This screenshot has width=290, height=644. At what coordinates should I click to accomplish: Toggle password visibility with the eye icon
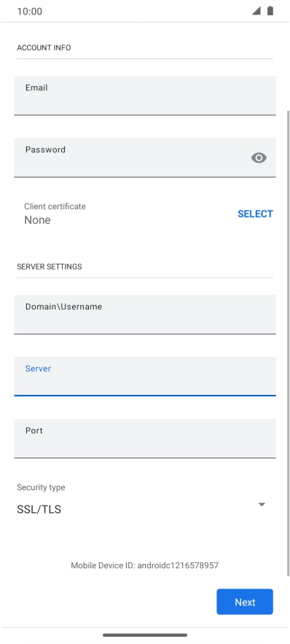pyautogui.click(x=259, y=157)
